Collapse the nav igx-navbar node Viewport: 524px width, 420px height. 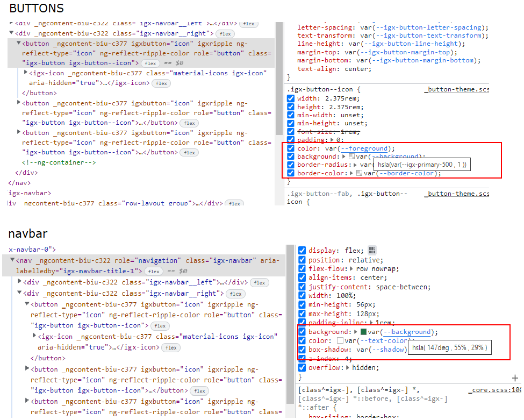point(12,260)
